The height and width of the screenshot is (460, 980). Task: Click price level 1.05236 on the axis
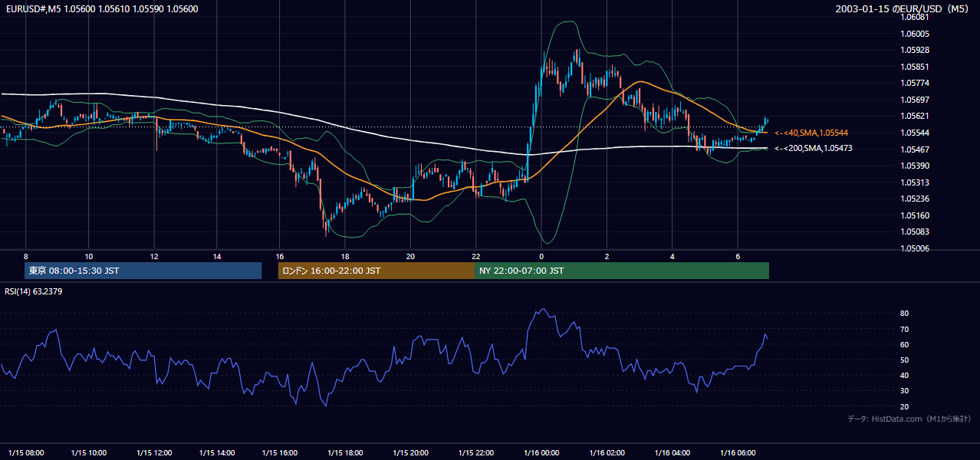916,199
